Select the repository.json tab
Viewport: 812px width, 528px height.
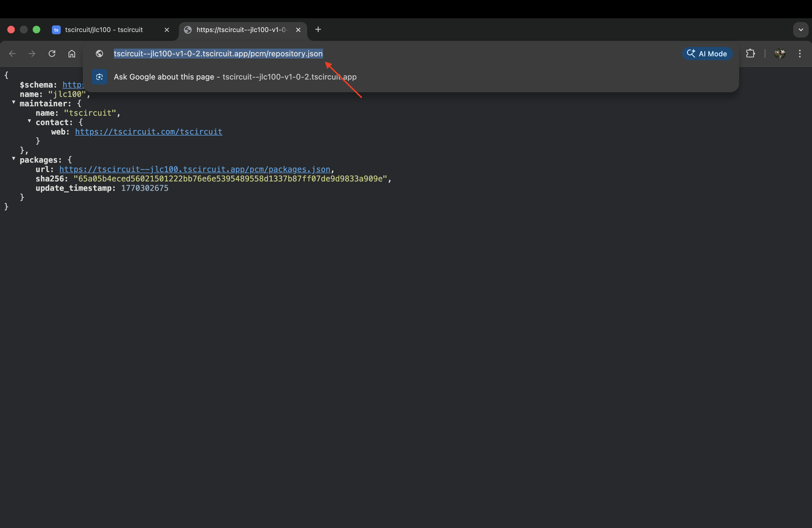click(239, 30)
